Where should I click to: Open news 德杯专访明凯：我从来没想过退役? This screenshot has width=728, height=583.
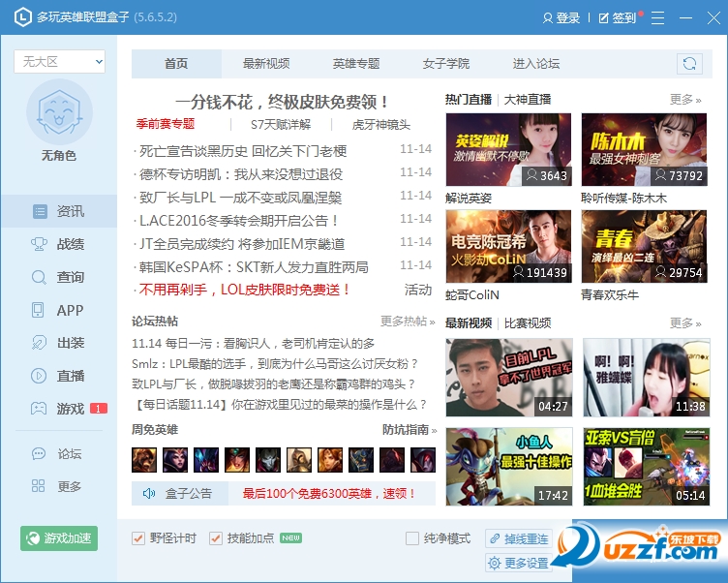(241, 174)
